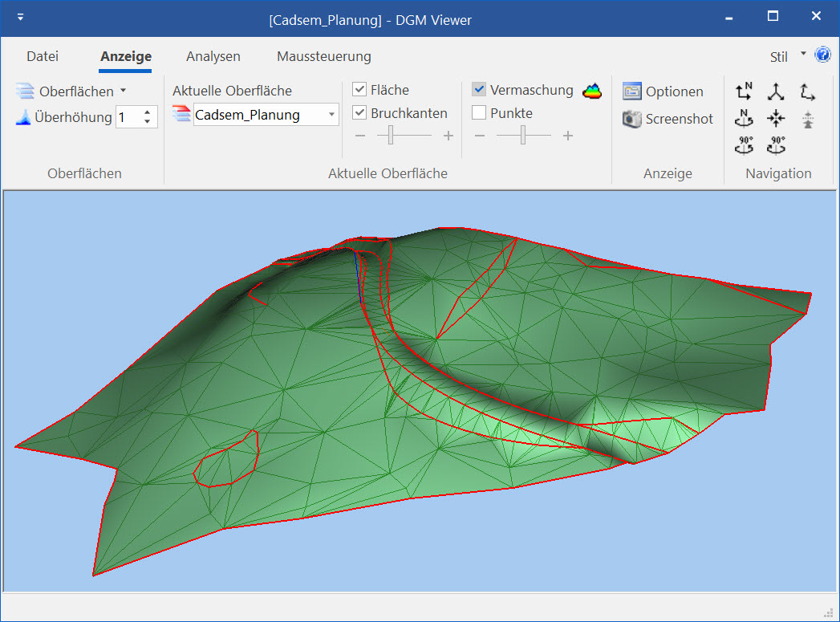Screen dimensions: 840x622
Task: Click the zoom-to-fit converging arrows icon
Action: [x=776, y=119]
